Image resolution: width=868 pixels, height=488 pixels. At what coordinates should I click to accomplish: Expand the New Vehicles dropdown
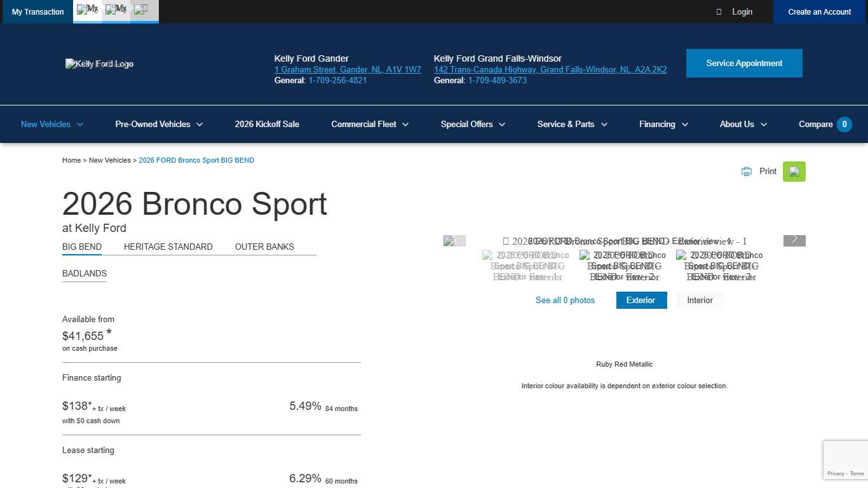point(51,124)
